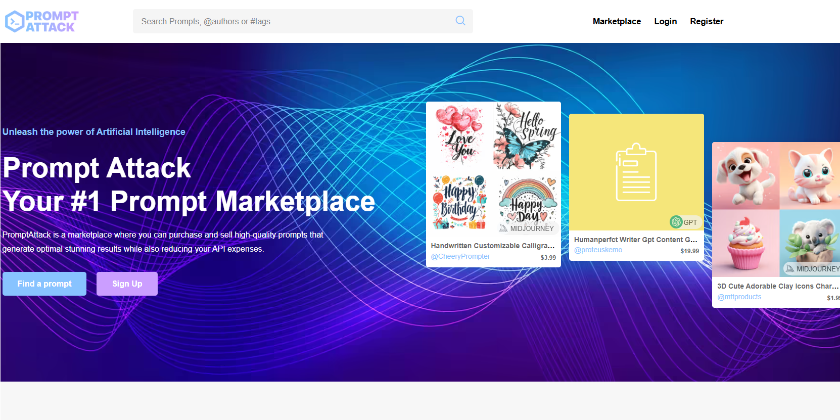Select the Happy Birthday thumbnail
This screenshot has height=420, width=840.
click(460, 202)
